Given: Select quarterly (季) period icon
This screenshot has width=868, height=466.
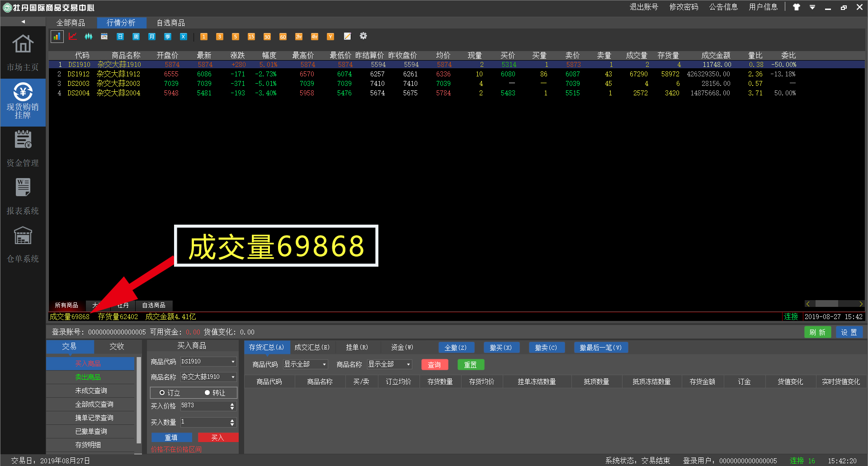Looking at the screenshot, I should coord(168,37).
